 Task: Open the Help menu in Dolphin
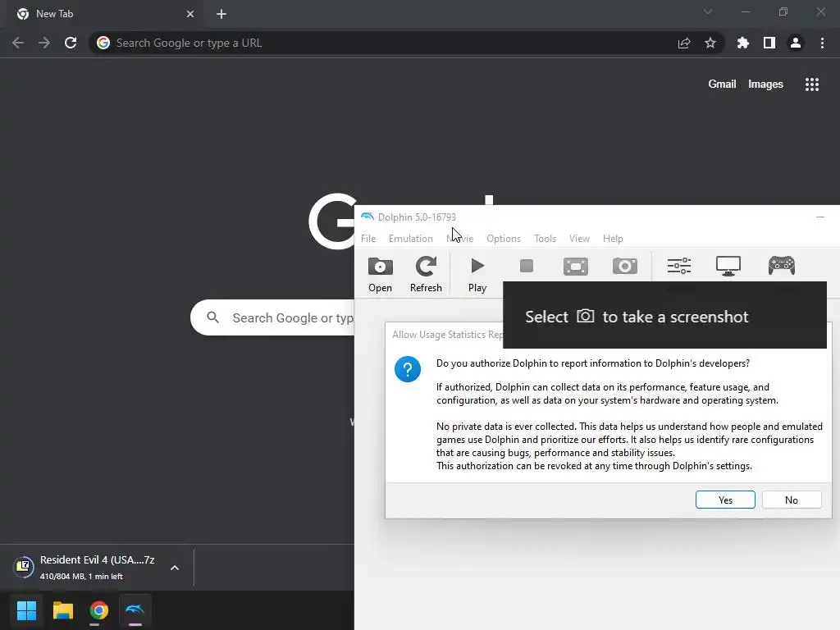tap(613, 239)
